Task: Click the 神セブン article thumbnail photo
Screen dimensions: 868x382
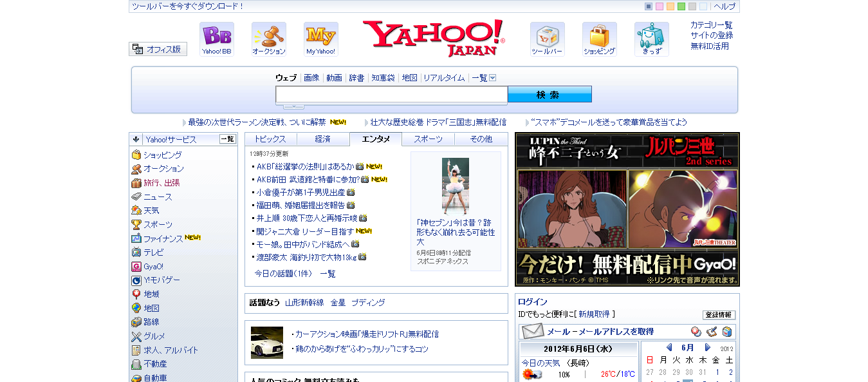Action: [456, 186]
